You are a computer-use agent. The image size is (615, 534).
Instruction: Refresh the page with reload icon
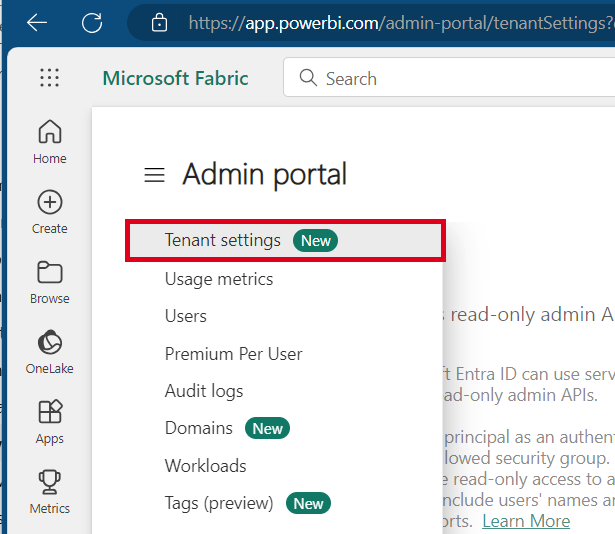(92, 22)
